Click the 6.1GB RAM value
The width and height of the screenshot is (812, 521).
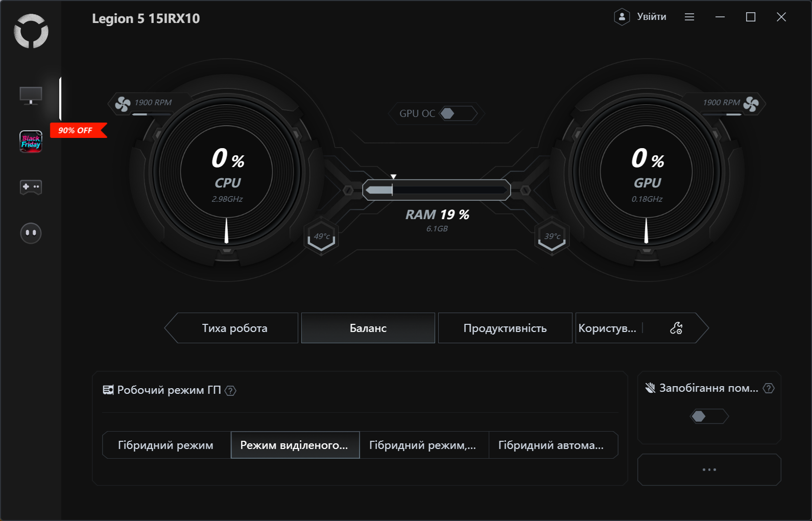point(437,229)
